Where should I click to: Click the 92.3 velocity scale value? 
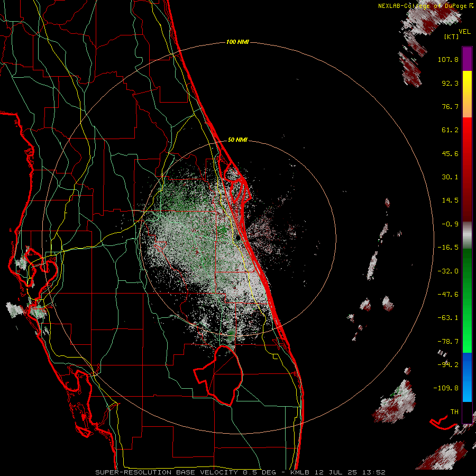(450, 83)
